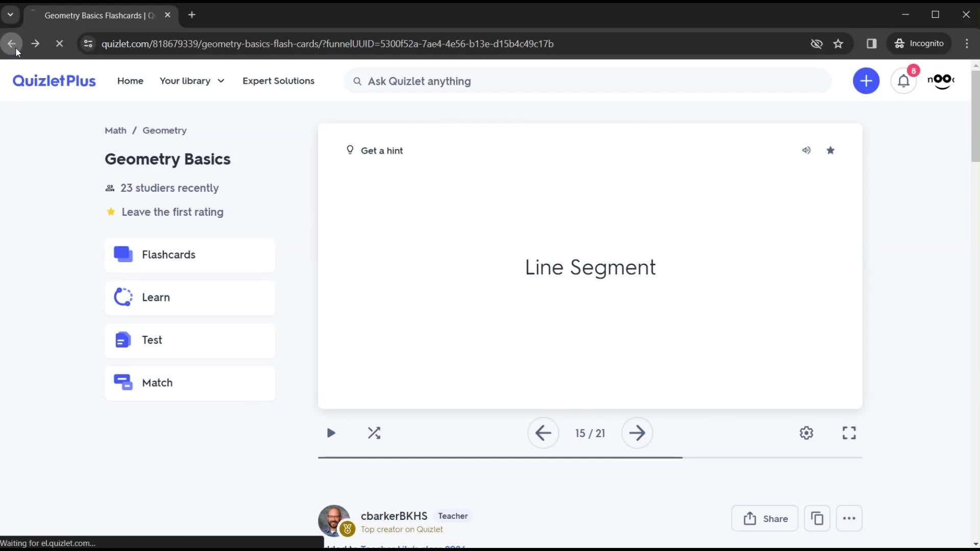Click the play button to autoplay flashcards
Screen dimensions: 980x551
tap(331, 433)
